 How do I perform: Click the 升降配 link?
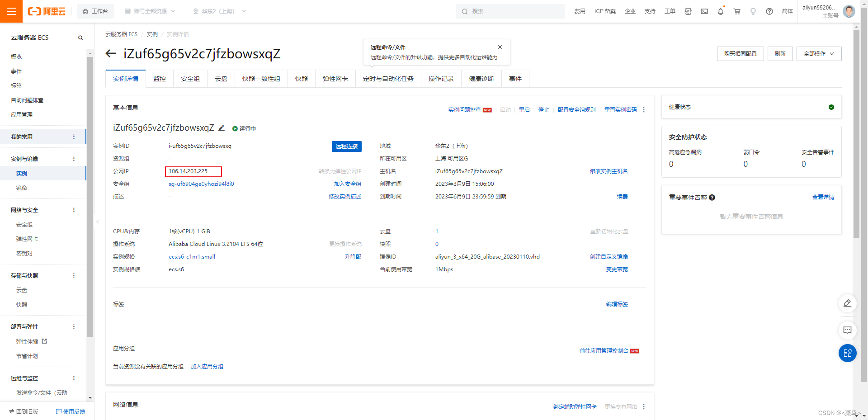click(353, 257)
